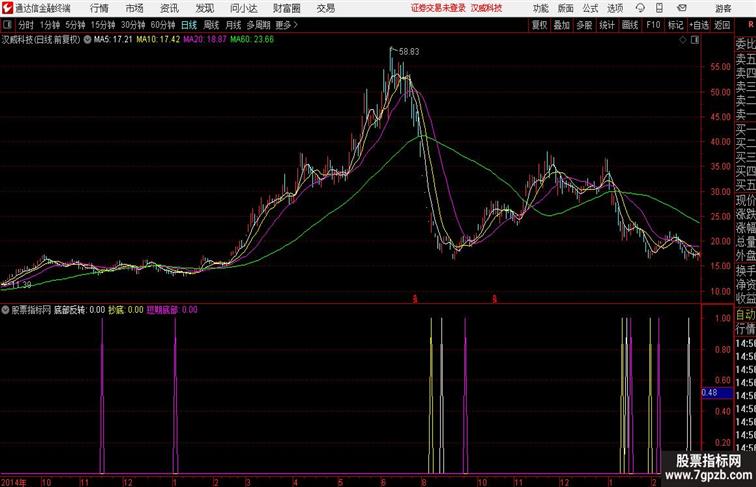The image size is (756, 487).
Task: Open the mobile phone icon in title bar
Action: (x=659, y=8)
